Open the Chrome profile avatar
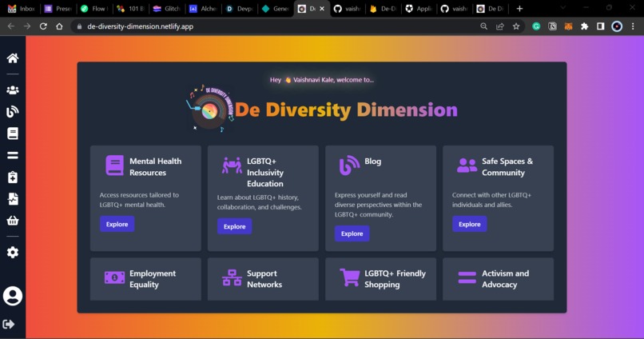This screenshot has height=339, width=644. pyautogui.click(x=617, y=26)
